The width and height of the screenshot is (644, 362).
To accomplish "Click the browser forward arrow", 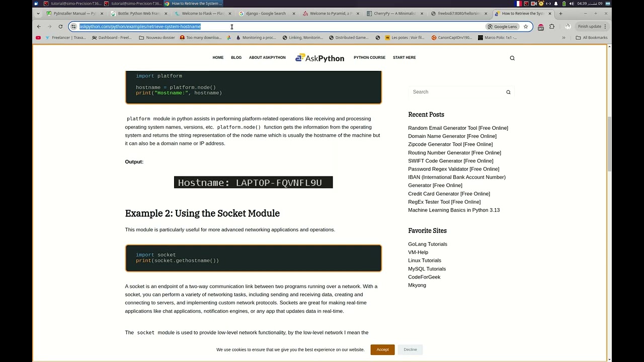I will (x=49, y=26).
